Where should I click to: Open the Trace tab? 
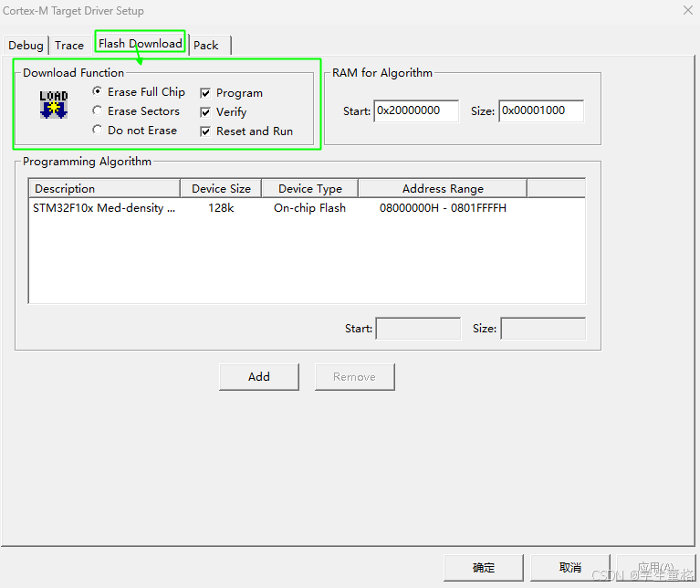(69, 45)
